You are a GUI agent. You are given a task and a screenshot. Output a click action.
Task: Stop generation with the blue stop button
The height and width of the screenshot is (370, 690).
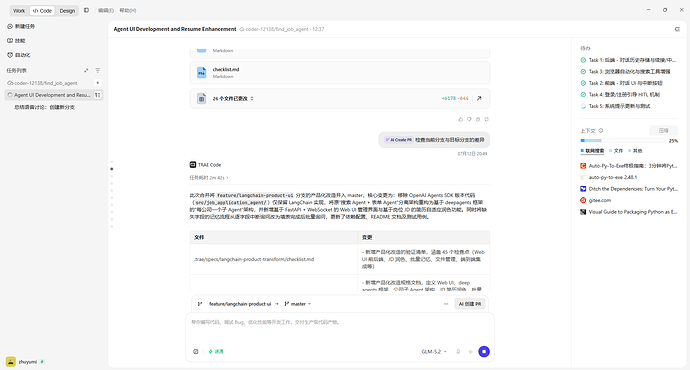click(484, 352)
